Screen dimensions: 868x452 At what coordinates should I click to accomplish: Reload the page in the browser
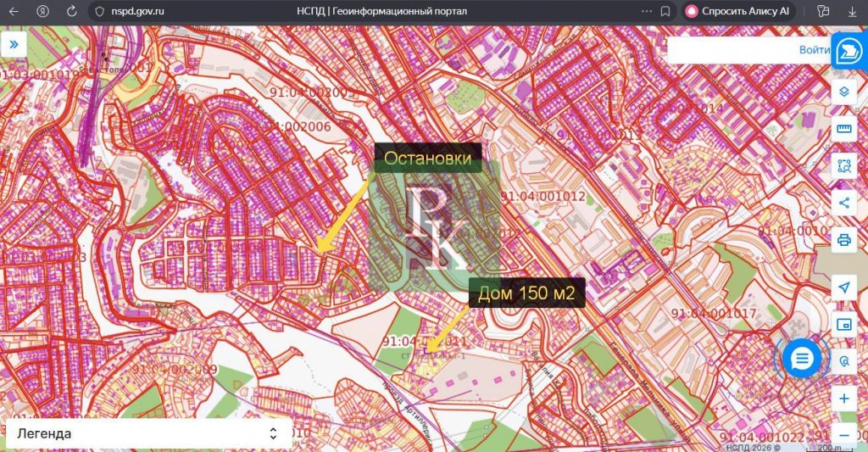[71, 12]
